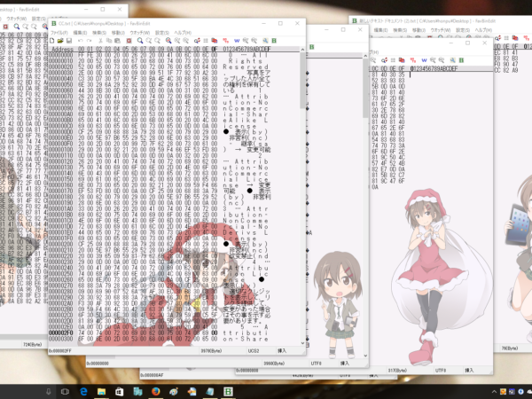Image resolution: width=532 pixels, height=399 pixels.
Task: Open Firefox from taskbar
Action: click(156, 392)
